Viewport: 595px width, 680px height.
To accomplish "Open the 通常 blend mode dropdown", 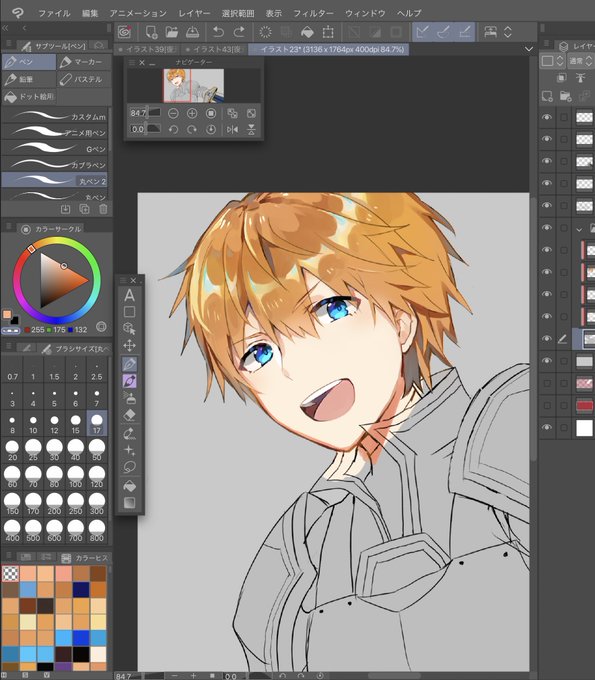I will 580,61.
